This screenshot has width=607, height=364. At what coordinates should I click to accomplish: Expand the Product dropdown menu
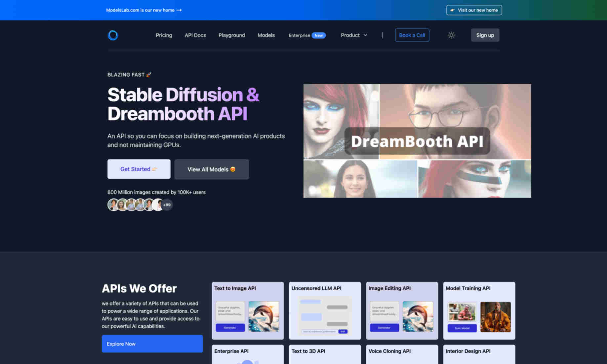(x=354, y=35)
